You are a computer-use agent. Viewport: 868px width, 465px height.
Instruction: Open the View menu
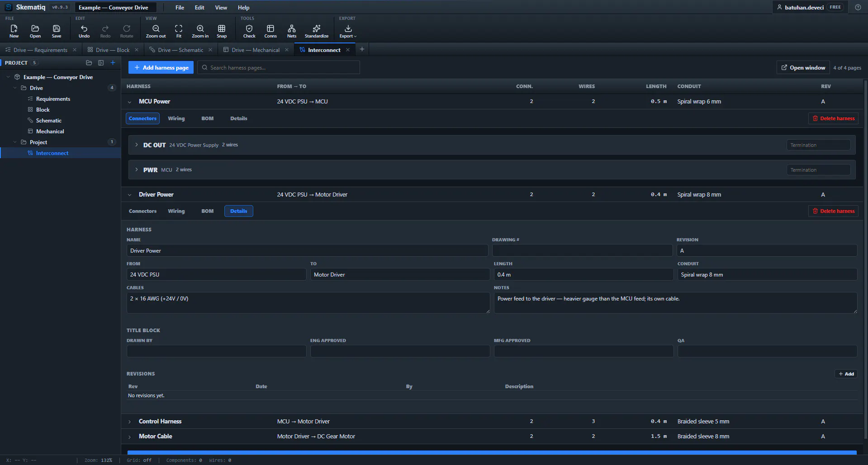pos(221,8)
